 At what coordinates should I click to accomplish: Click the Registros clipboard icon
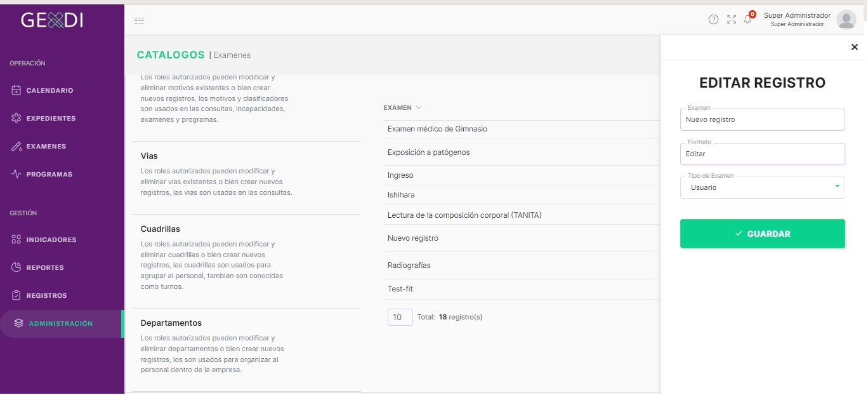click(16, 295)
